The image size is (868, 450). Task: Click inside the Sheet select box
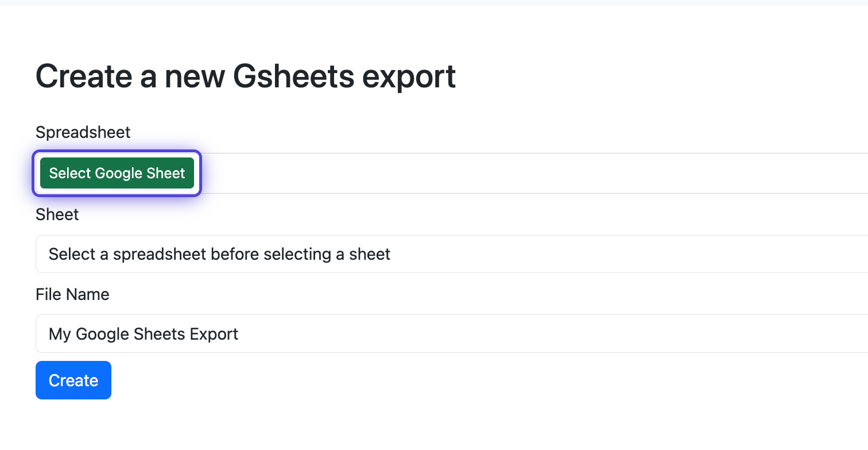click(452, 254)
